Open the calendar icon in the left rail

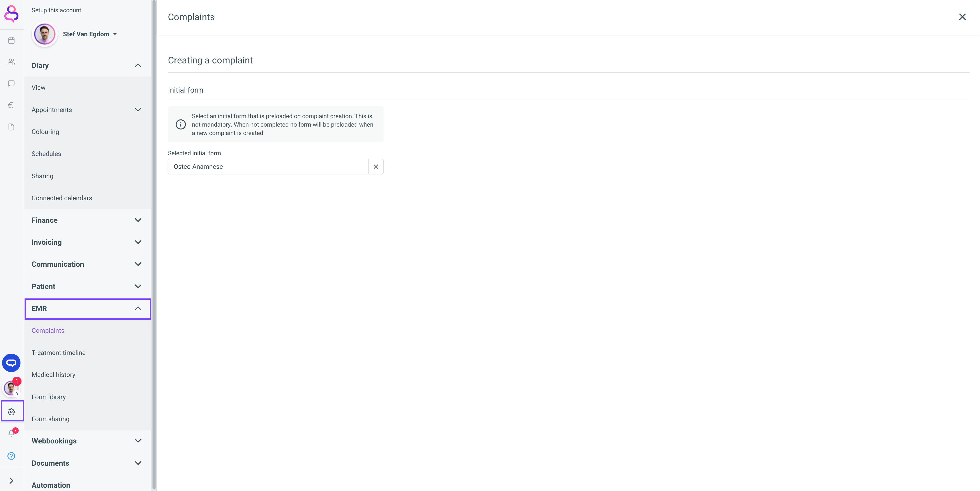[12, 40]
